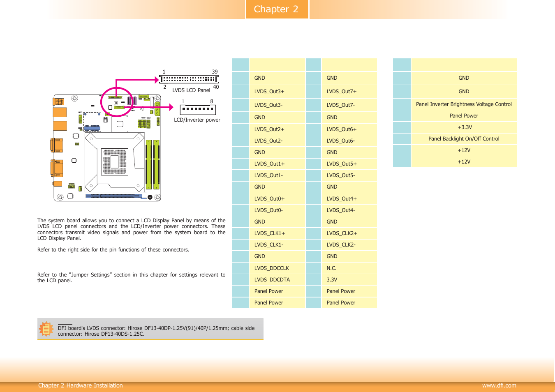Select the LVDS_Out5+ table cell
555x392 pixels.
pyautogui.click(x=349, y=164)
